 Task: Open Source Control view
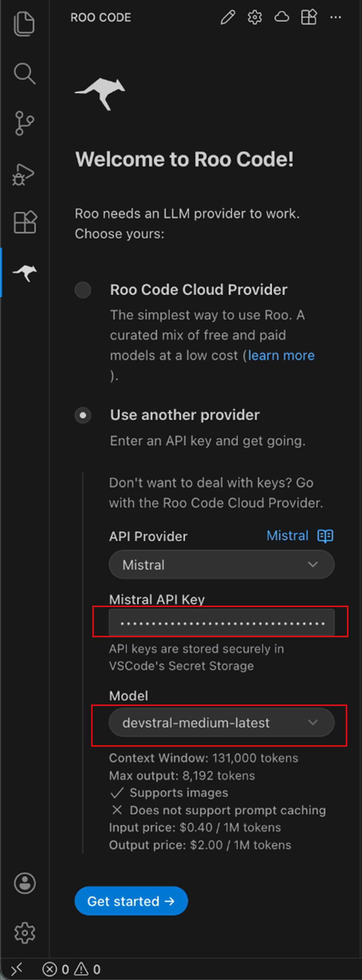click(x=24, y=123)
